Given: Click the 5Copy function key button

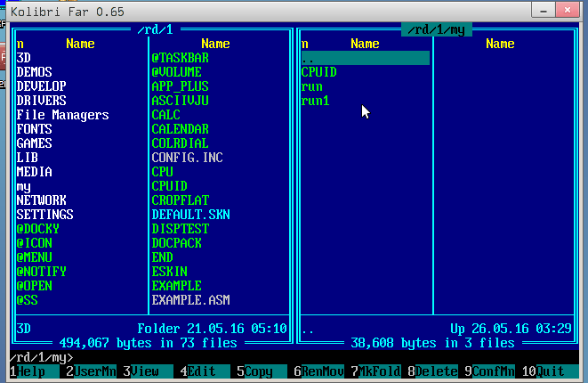Looking at the screenshot, I should 258,372.
